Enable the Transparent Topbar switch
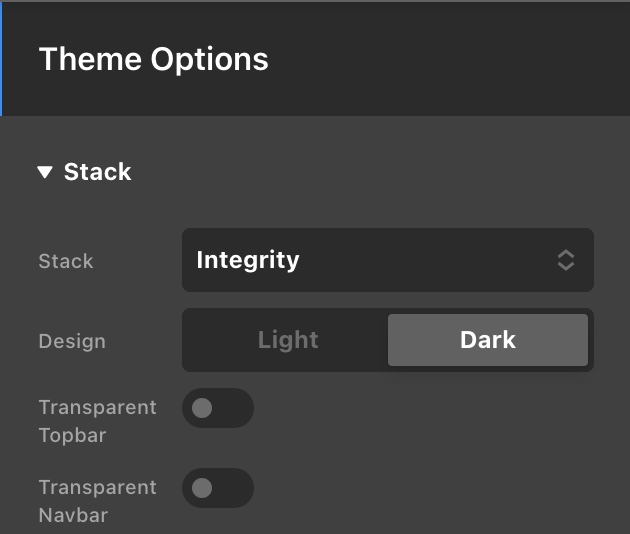630x534 pixels. pos(218,408)
